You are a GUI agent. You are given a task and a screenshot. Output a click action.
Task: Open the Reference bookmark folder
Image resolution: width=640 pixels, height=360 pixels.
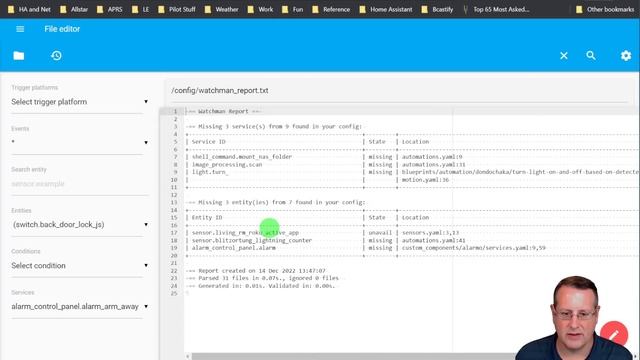331,9
